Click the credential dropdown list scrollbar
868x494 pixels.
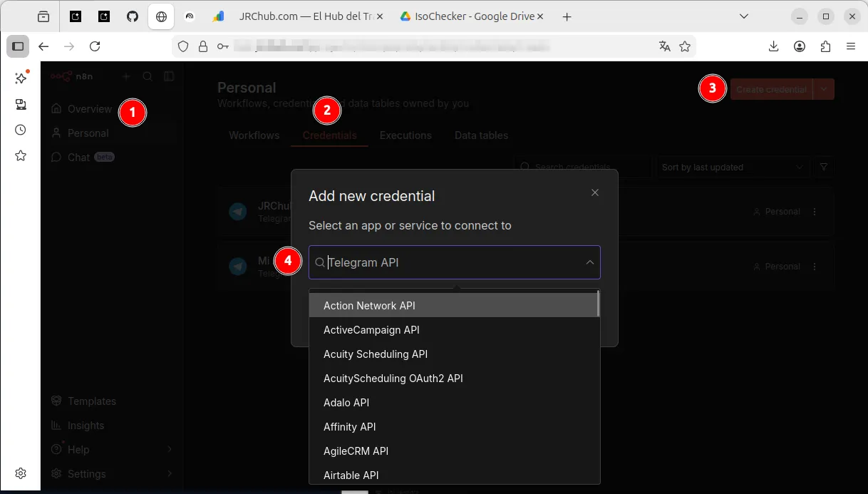pos(598,304)
